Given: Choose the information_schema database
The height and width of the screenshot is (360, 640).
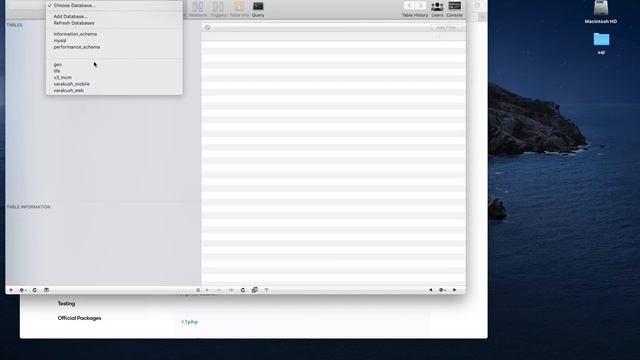Looking at the screenshot, I should 114,34.
